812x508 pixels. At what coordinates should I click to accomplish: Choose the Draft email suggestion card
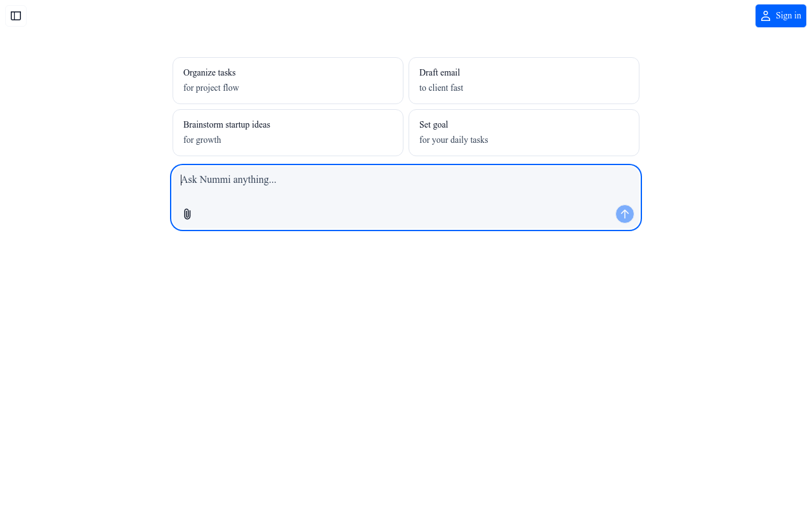(524, 81)
